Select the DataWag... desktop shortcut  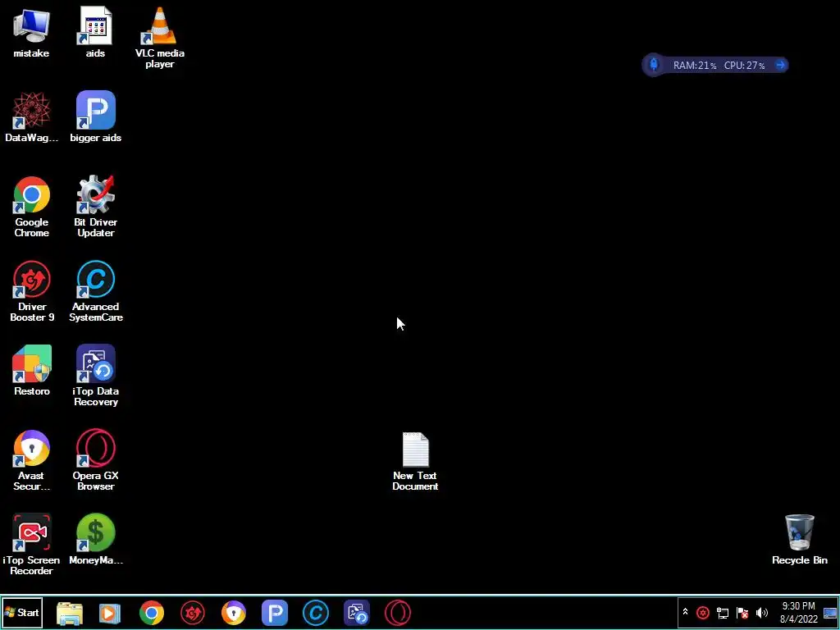coord(32,116)
